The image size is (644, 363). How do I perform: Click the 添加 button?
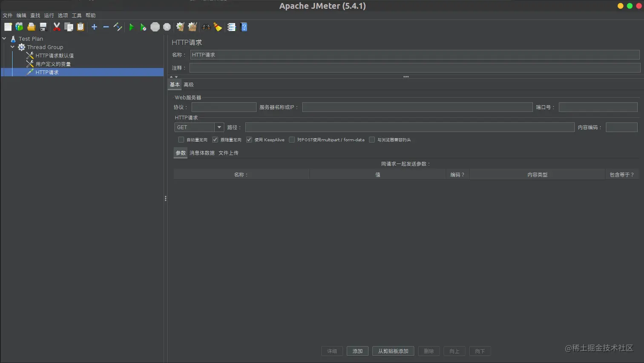[357, 351]
